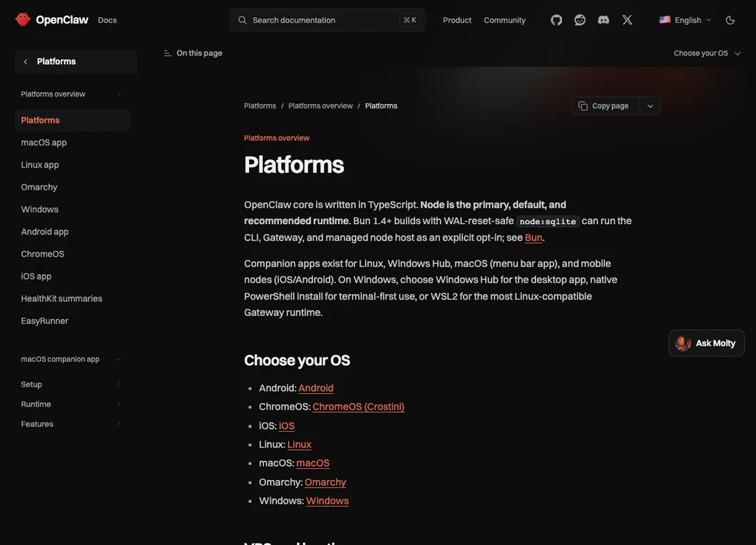Click the US flag language icon

(x=665, y=20)
